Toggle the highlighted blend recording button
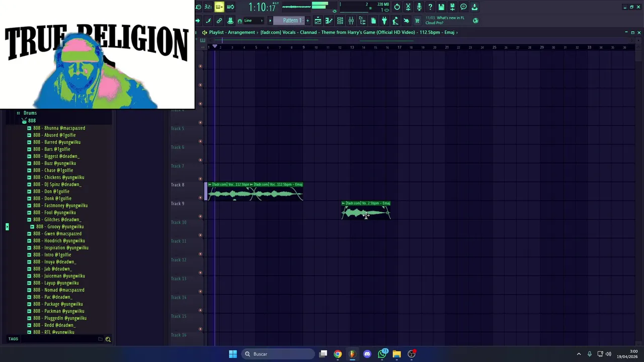Screen dimensions: 644x362 pos(219,7)
